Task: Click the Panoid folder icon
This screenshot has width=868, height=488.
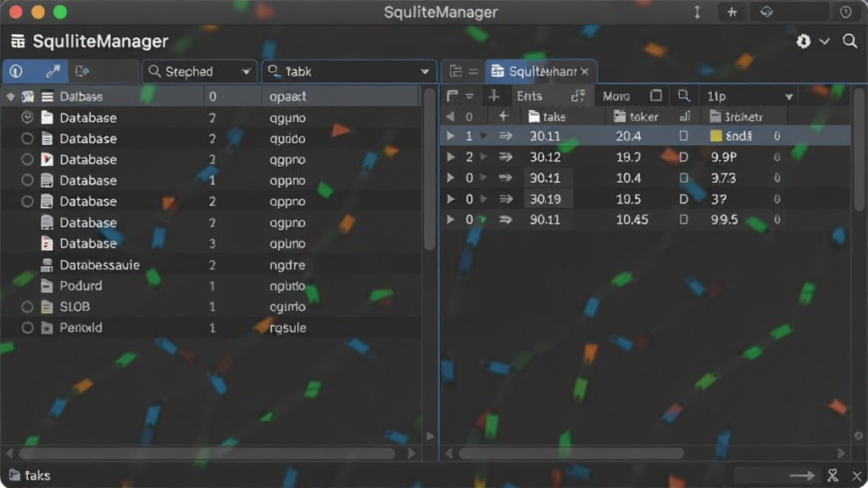Action: click(47, 328)
